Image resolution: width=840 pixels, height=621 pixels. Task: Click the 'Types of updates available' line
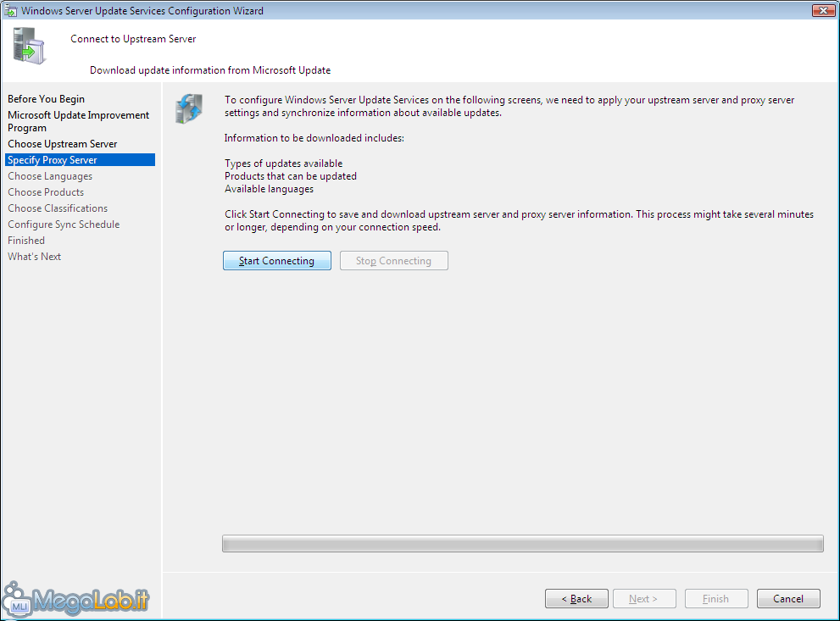[x=283, y=164]
